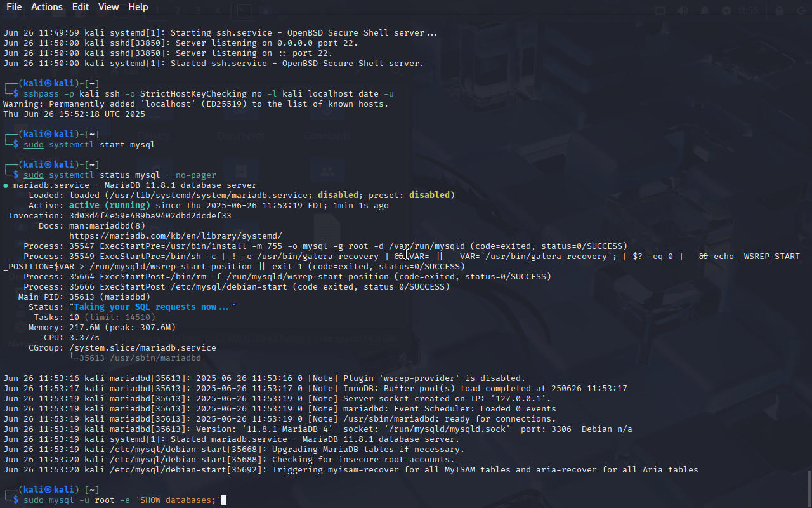Click the '/usr/bin/galera_recovery ]' ExecStartPre text
Viewport: 812px width, 508px height.
[x=323, y=257]
